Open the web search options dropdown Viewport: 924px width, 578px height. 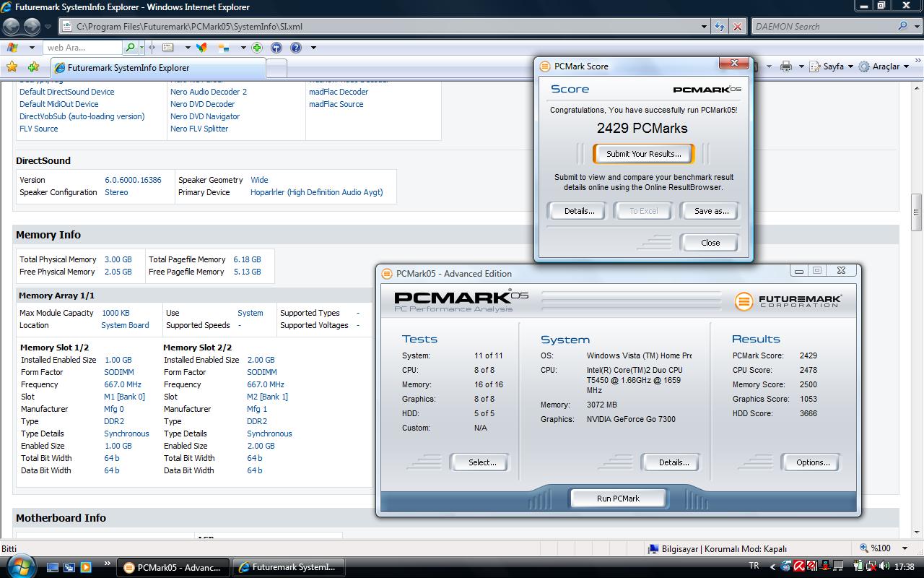[142, 48]
